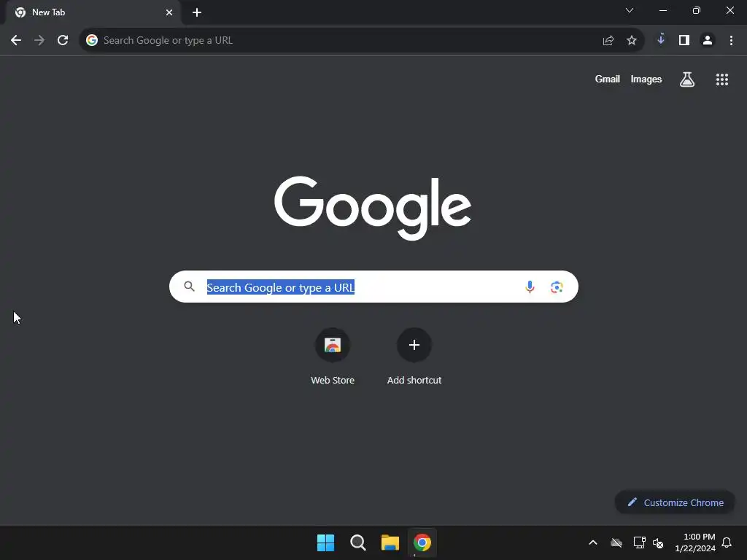The width and height of the screenshot is (747, 560).
Task: Open network status tray icon
Action: [x=639, y=542]
